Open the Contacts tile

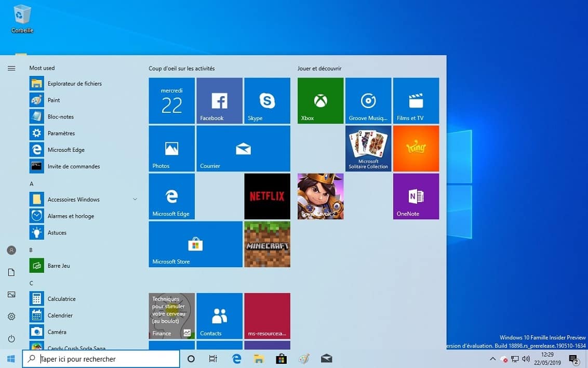219,316
